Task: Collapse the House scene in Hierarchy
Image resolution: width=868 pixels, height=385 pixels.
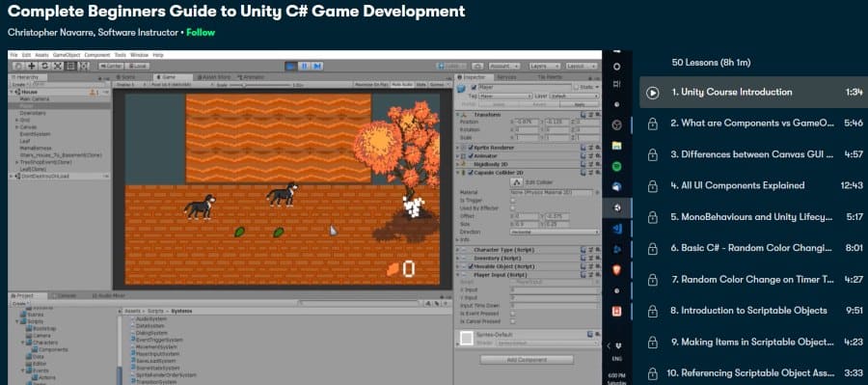Action: [13, 92]
